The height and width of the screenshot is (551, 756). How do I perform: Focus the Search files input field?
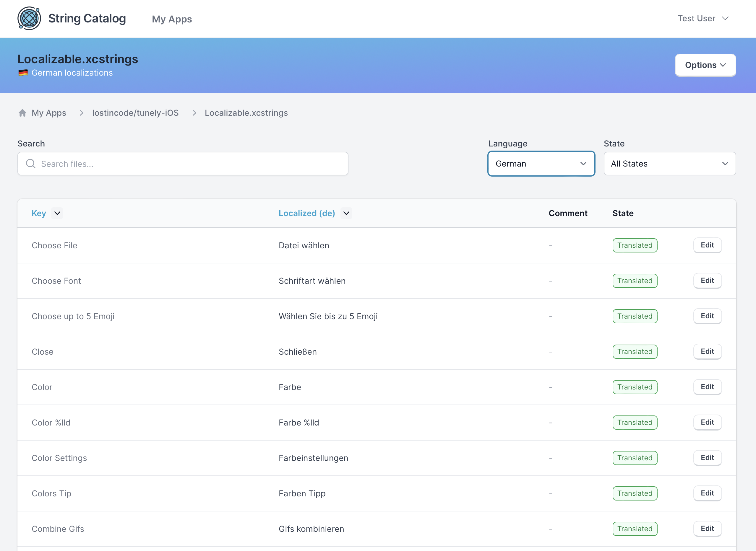pyautogui.click(x=183, y=163)
